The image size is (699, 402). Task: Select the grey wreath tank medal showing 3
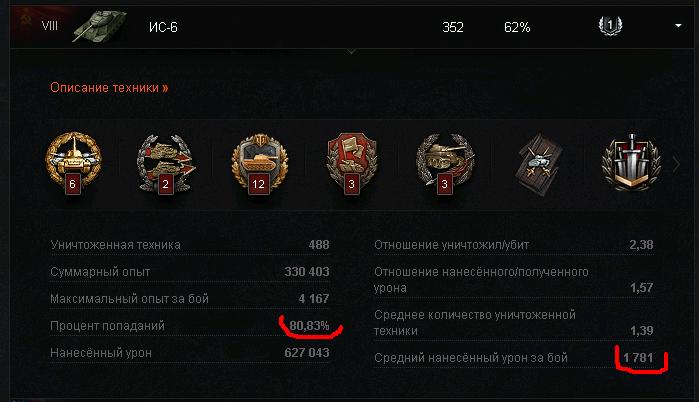pyautogui.click(x=444, y=164)
